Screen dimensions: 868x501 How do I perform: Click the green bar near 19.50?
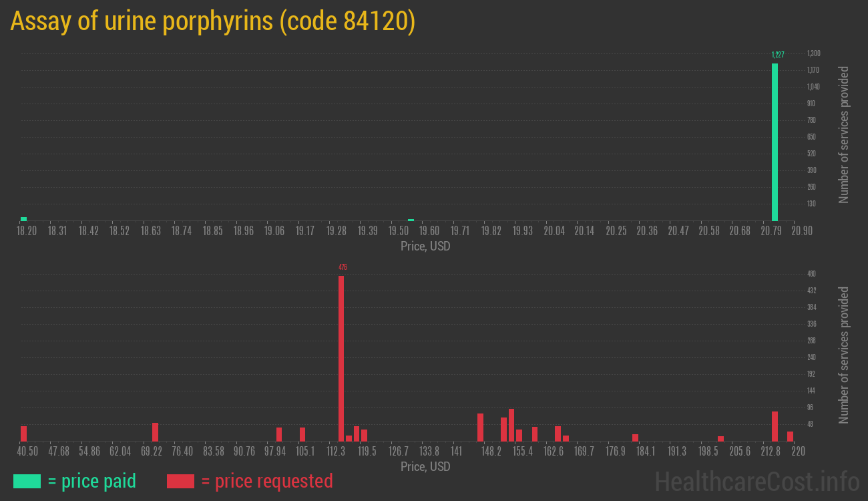tap(410, 219)
